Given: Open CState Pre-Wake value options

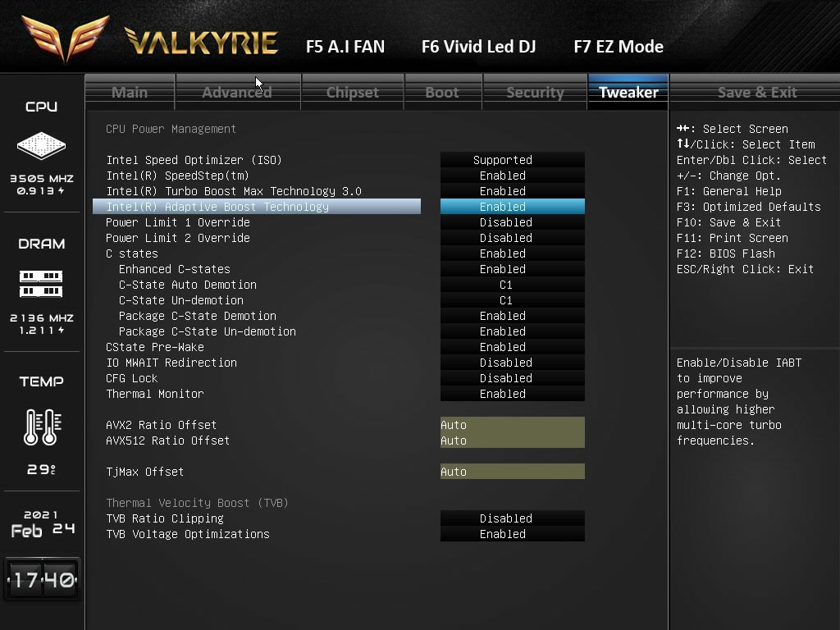Looking at the screenshot, I should [512, 347].
